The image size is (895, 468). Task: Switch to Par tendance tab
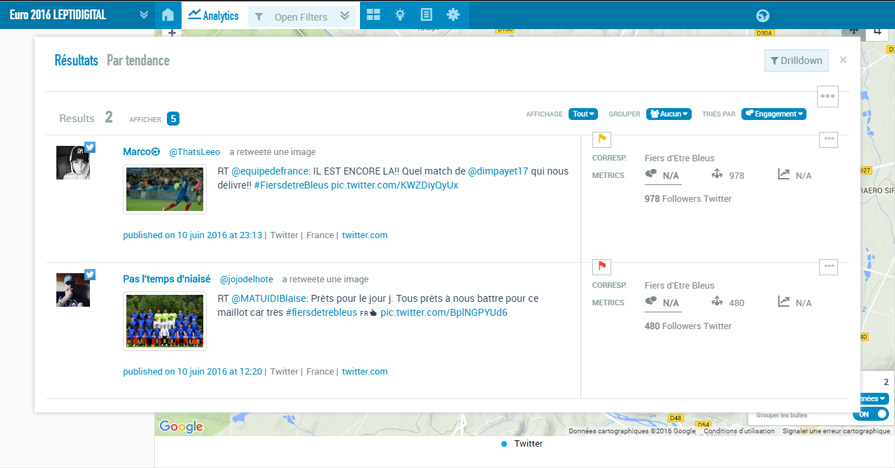coord(138,60)
